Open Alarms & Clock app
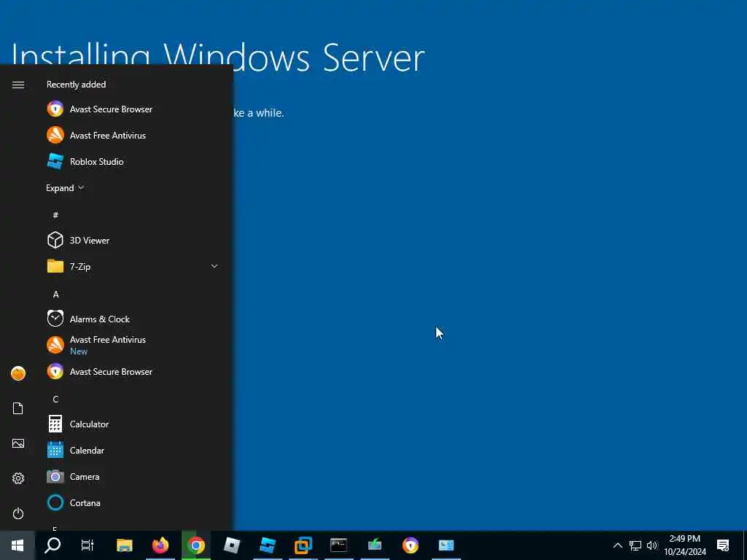747x560 pixels. coord(134,319)
